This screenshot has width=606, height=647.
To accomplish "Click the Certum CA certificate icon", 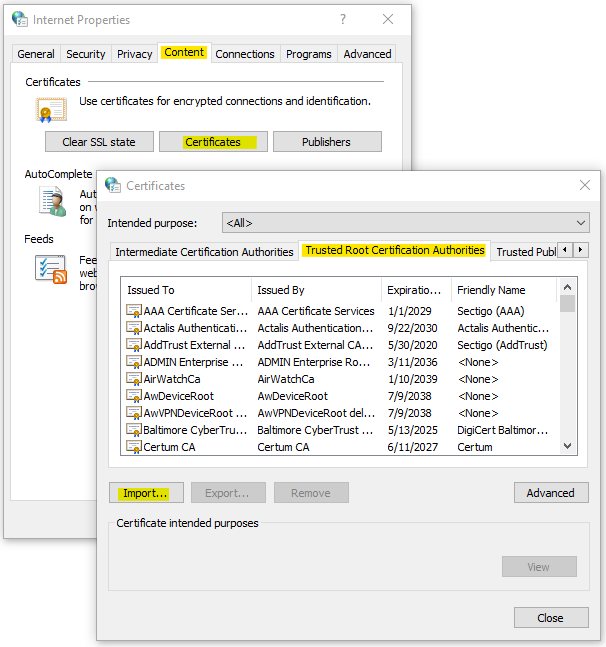I will tap(133, 447).
